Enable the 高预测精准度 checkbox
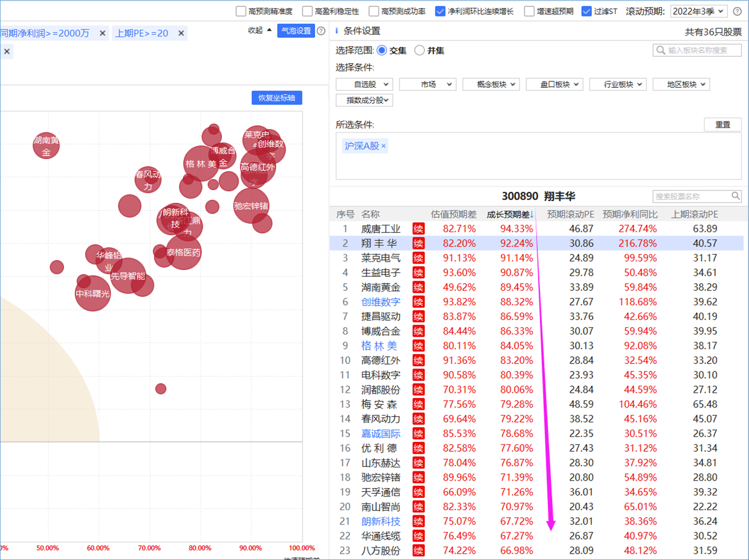This screenshot has width=749, height=560. coord(241,11)
